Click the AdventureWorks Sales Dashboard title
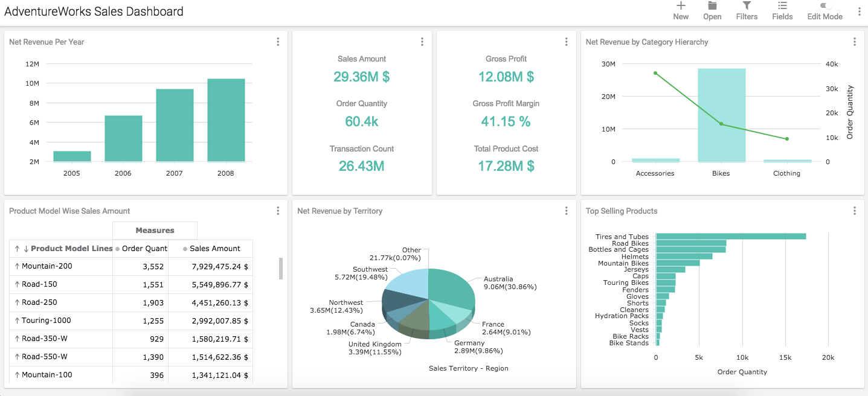Image resolution: width=868 pixels, height=396 pixels. point(94,11)
